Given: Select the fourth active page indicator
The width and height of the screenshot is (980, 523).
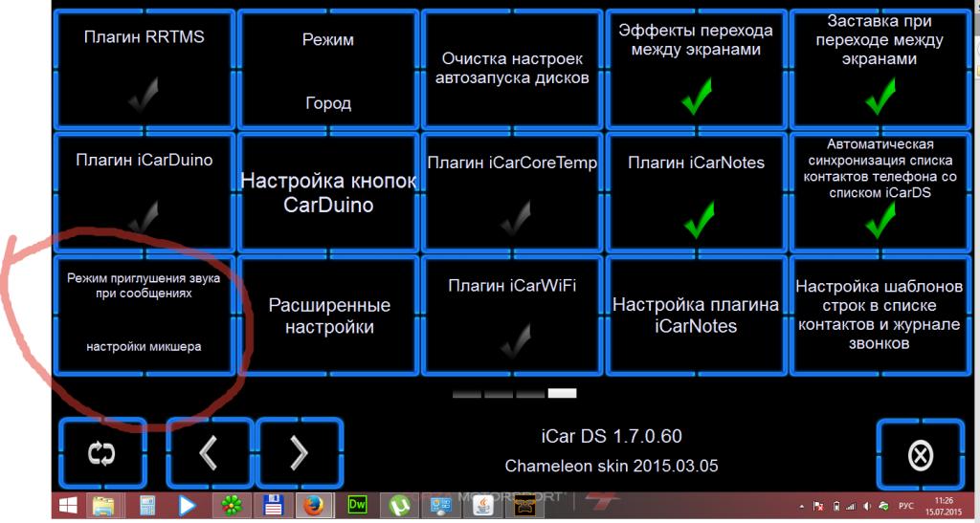Looking at the screenshot, I should point(563,393).
